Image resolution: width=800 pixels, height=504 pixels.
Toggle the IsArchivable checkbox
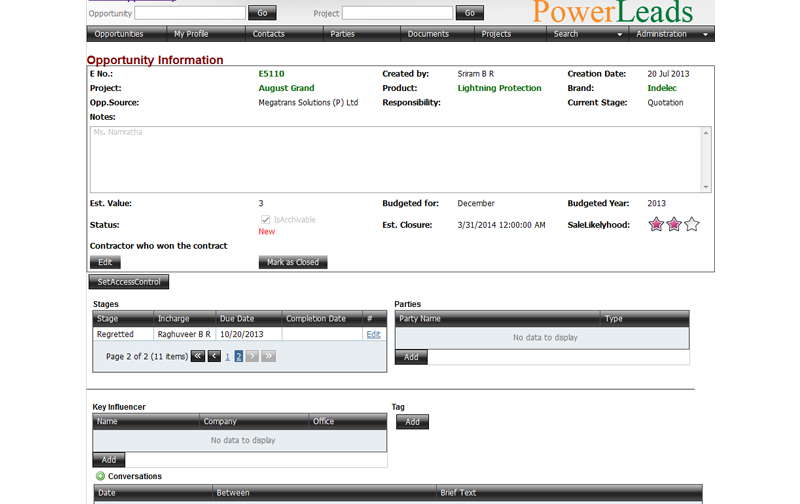tap(265, 219)
